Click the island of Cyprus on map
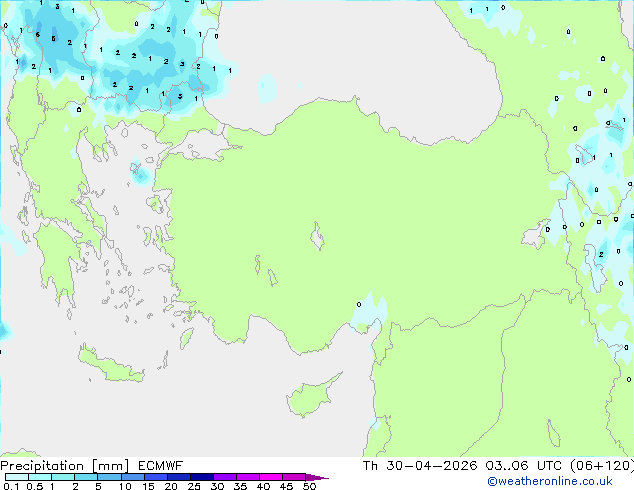 (x=311, y=397)
